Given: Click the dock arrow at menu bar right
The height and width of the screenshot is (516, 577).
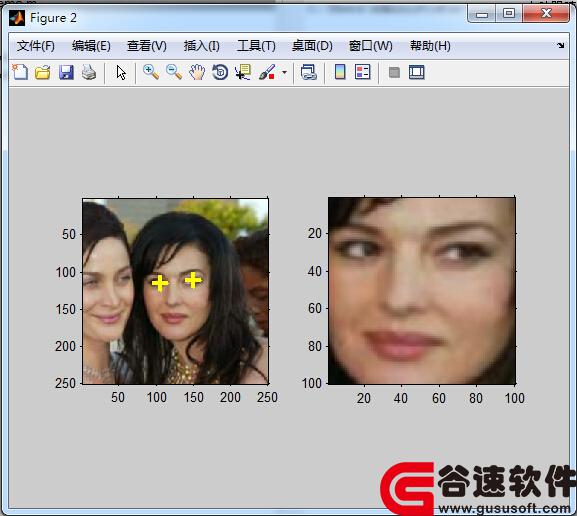Looking at the screenshot, I should point(560,45).
